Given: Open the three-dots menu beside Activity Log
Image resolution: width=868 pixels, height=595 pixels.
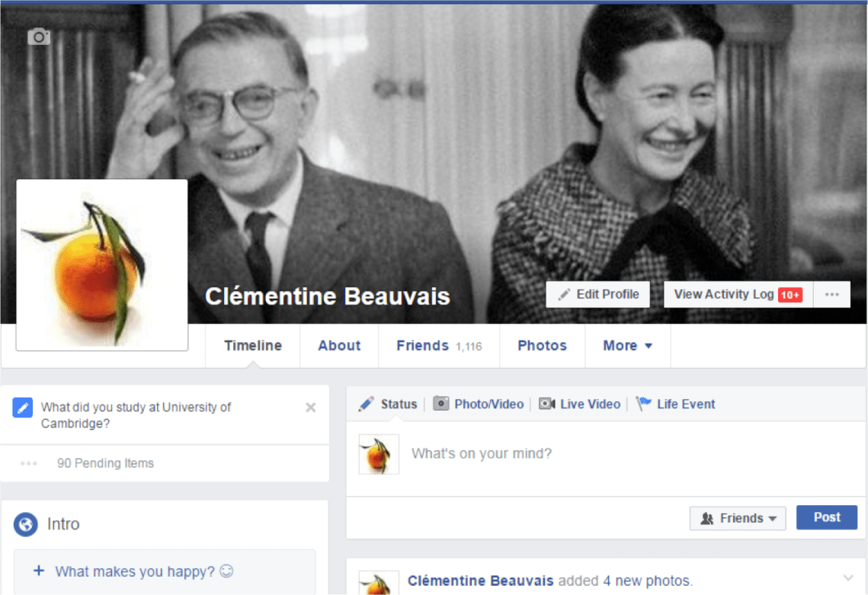Looking at the screenshot, I should (831, 295).
